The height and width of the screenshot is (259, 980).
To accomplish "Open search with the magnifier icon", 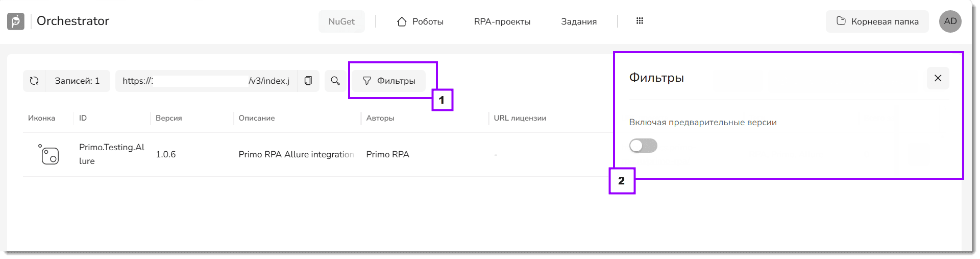I will pyautogui.click(x=335, y=81).
